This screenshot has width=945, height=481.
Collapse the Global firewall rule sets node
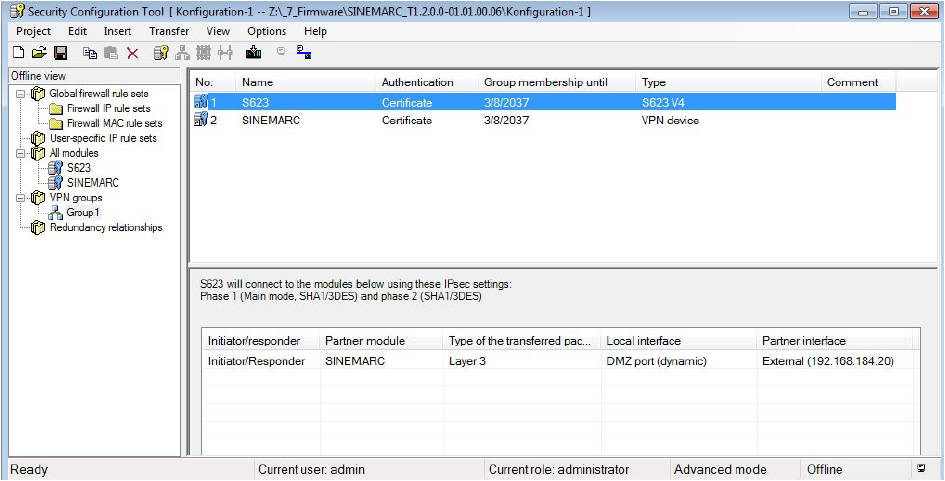coord(20,94)
